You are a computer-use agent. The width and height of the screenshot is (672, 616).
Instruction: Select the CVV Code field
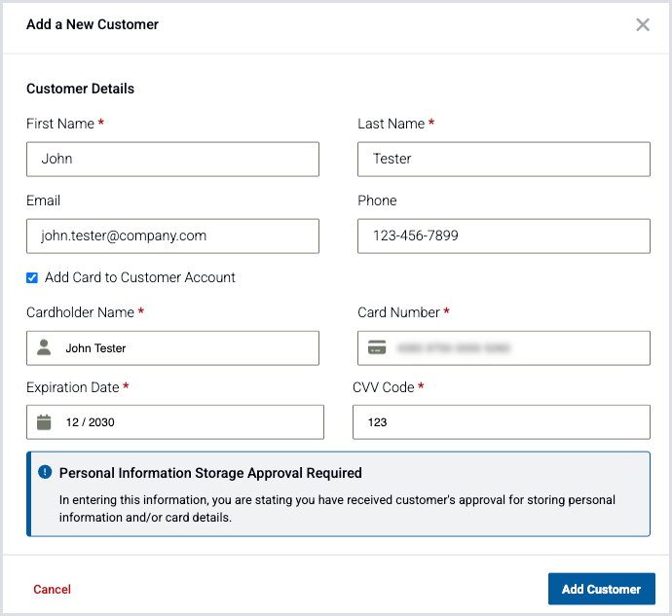coord(501,422)
